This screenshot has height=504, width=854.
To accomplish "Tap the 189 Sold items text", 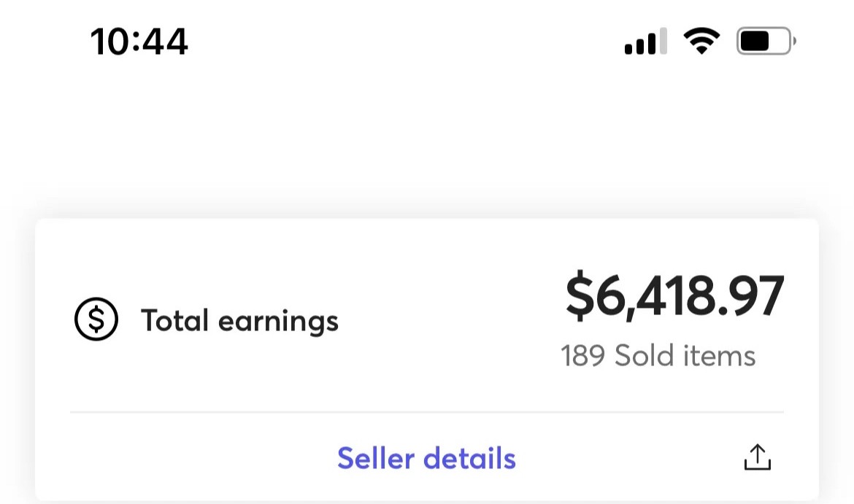I will (658, 355).
